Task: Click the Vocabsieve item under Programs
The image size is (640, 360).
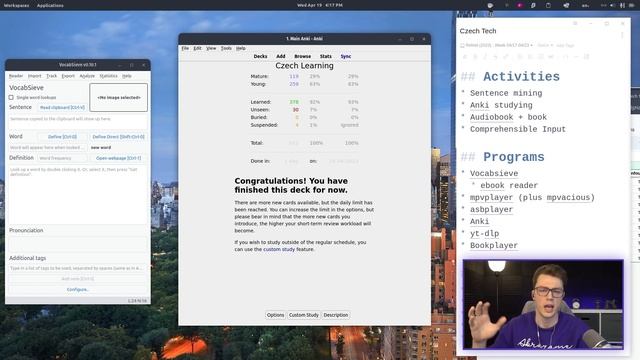Action: tap(494, 173)
